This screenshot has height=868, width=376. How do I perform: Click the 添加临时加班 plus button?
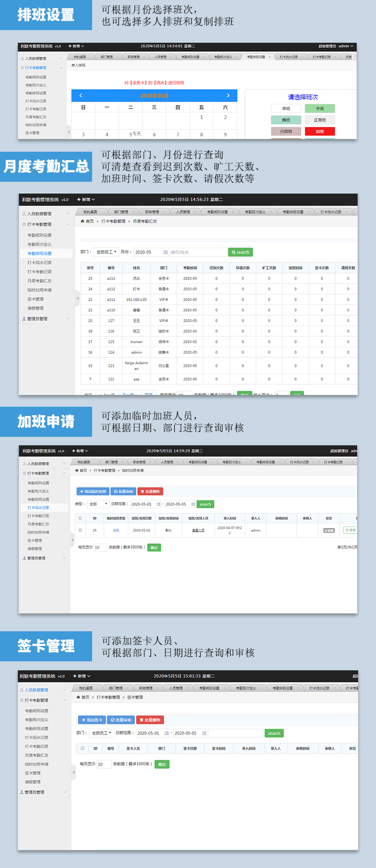pyautogui.click(x=93, y=491)
